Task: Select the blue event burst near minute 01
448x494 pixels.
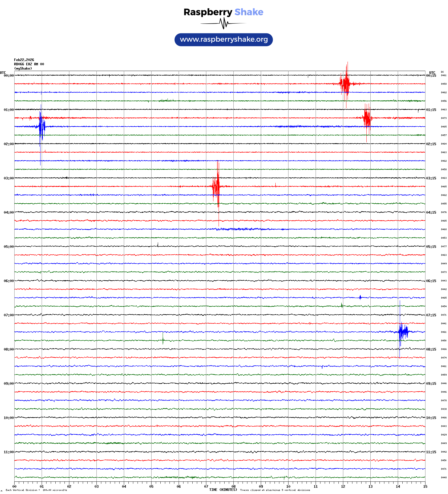Action: [41, 126]
